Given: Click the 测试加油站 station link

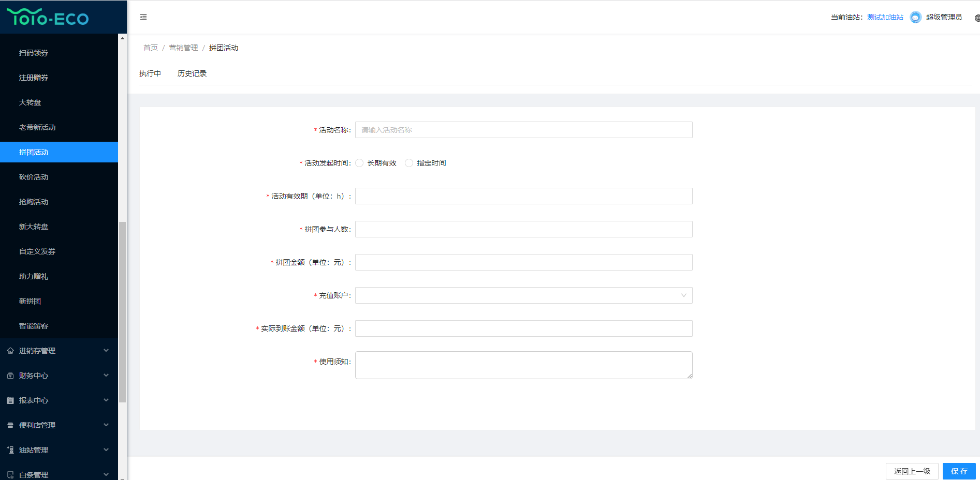Looking at the screenshot, I should click(x=885, y=17).
